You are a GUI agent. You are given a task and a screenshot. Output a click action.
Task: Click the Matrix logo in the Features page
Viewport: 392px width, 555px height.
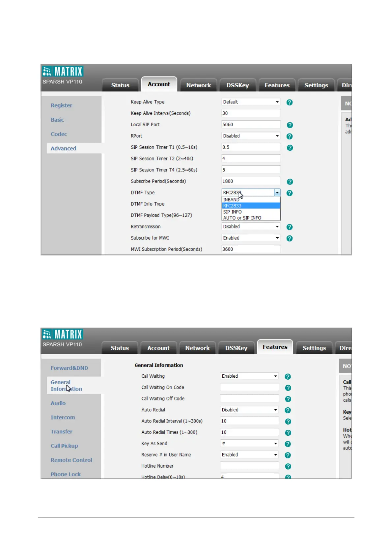[x=63, y=334]
